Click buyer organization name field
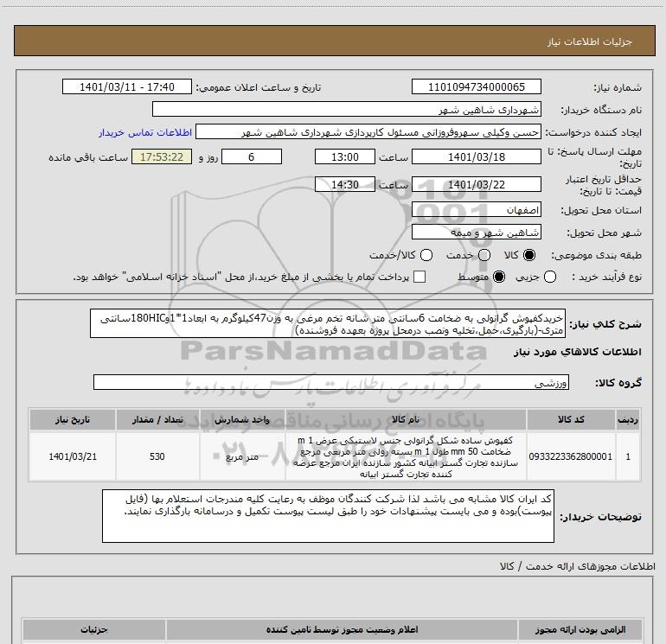The height and width of the screenshot is (644, 666). pos(347,109)
